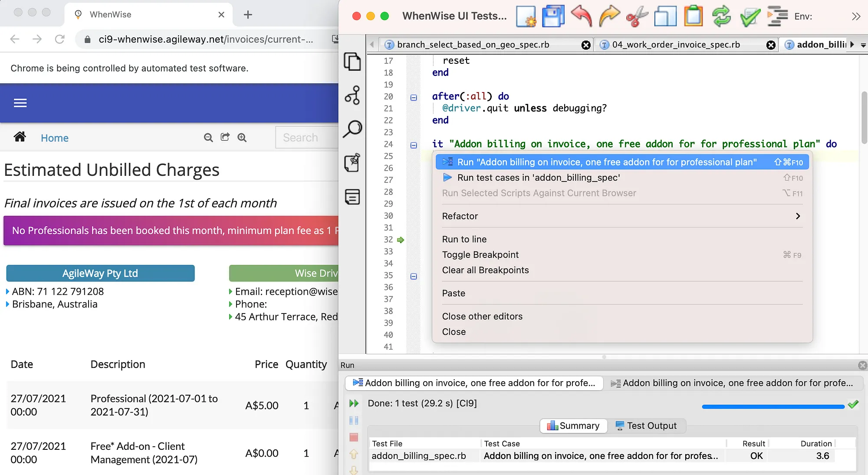Image resolution: width=868 pixels, height=475 pixels.
Task: Open the Refactor submenu
Action: (622, 216)
